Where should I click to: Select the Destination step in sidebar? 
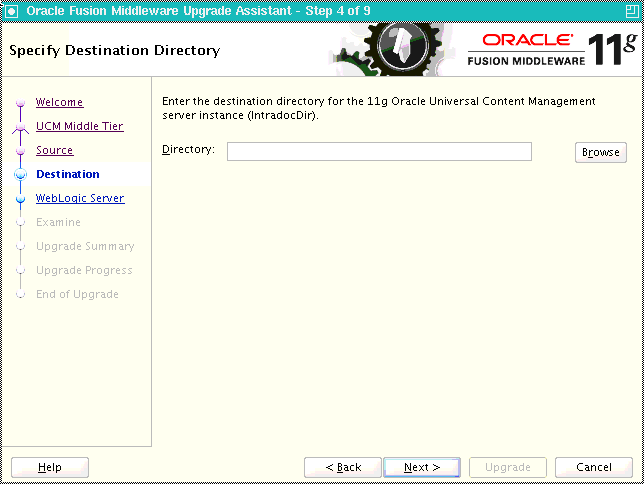tap(68, 174)
